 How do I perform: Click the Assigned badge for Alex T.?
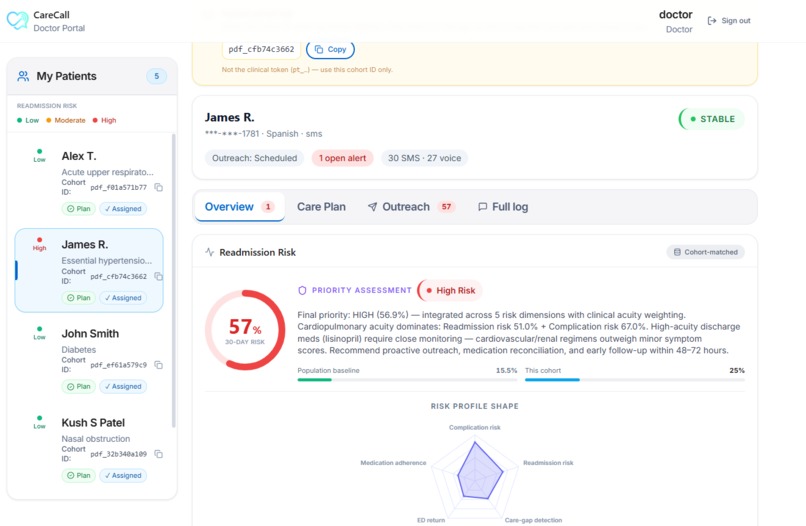coord(123,209)
